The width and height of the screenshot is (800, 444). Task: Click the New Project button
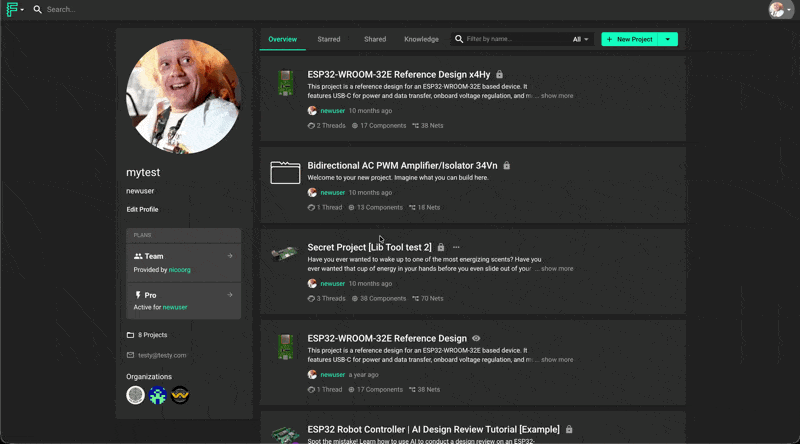pyautogui.click(x=629, y=39)
